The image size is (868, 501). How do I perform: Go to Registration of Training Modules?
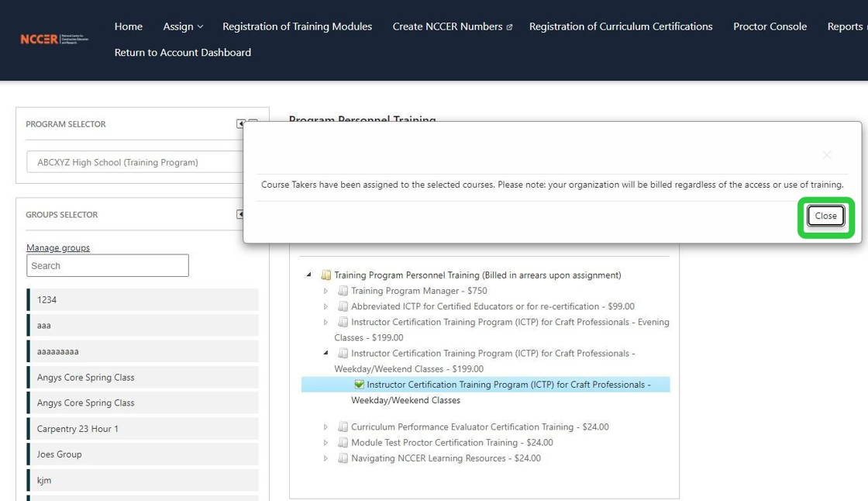click(297, 26)
